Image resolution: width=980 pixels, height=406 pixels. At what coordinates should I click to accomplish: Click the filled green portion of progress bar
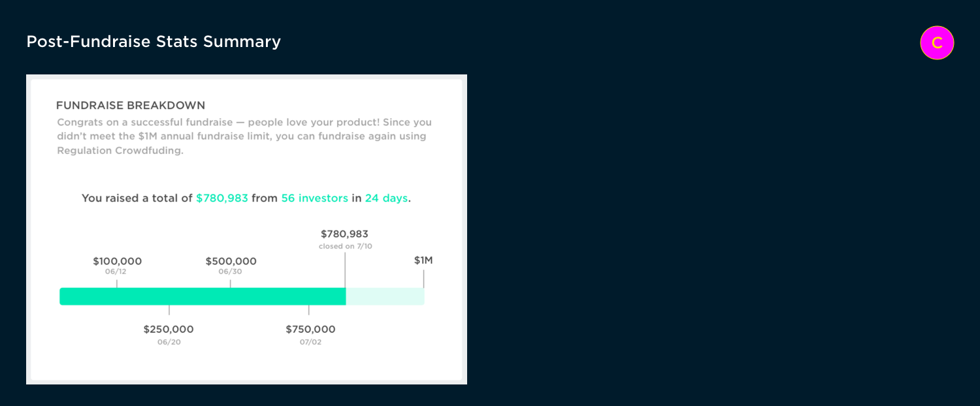click(203, 296)
